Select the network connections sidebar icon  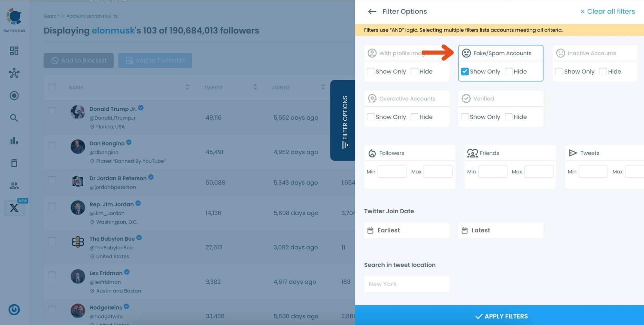point(14,73)
